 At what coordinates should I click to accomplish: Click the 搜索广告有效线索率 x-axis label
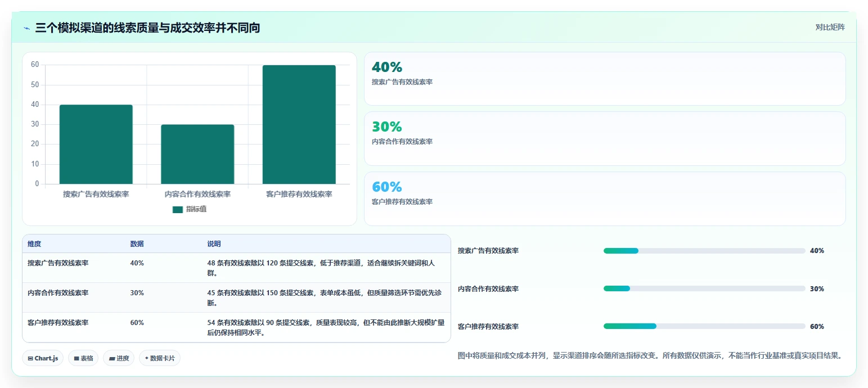tap(96, 194)
